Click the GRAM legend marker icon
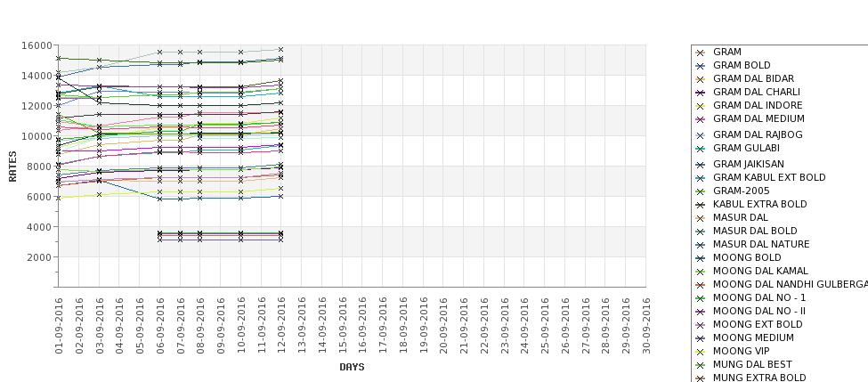Image resolution: width=868 pixels, height=382 pixels. coord(701,53)
